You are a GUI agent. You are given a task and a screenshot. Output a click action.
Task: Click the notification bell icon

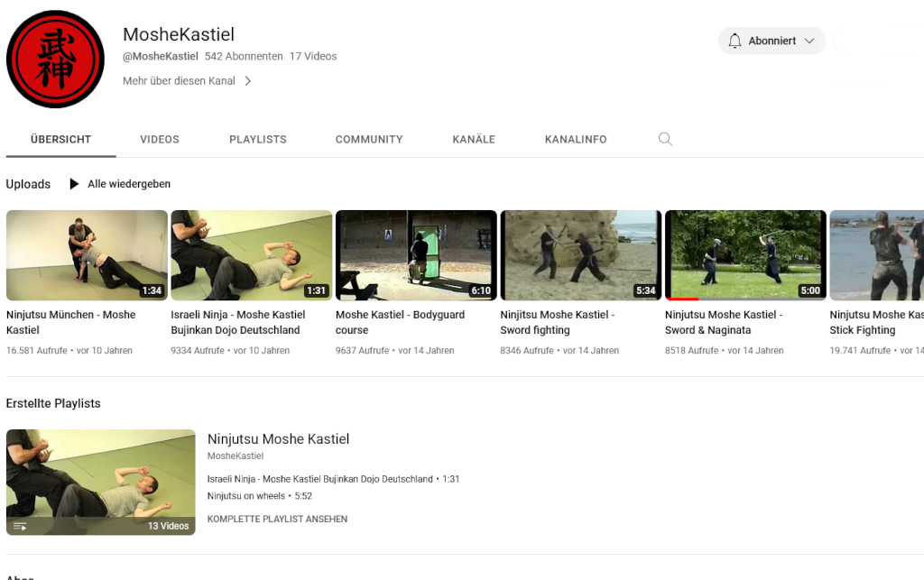[x=735, y=41]
